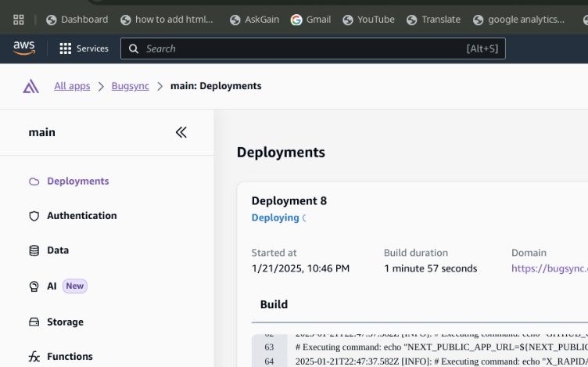Image resolution: width=588 pixels, height=367 pixels.
Task: Click the Deployments page heading
Action: pos(281,153)
